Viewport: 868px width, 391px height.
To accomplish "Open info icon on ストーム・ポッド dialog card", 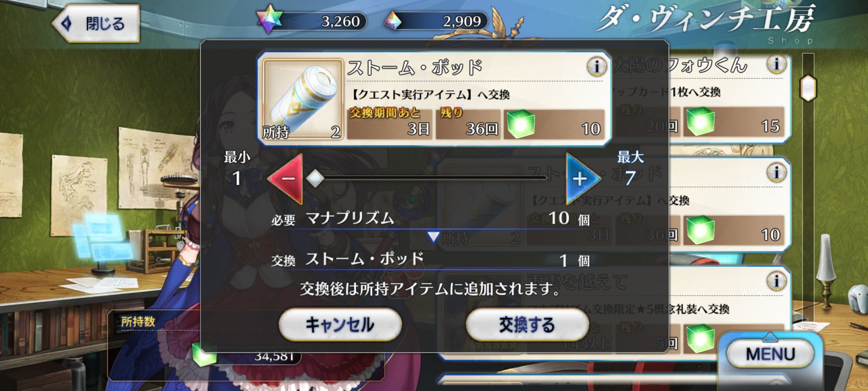I will tap(597, 66).
